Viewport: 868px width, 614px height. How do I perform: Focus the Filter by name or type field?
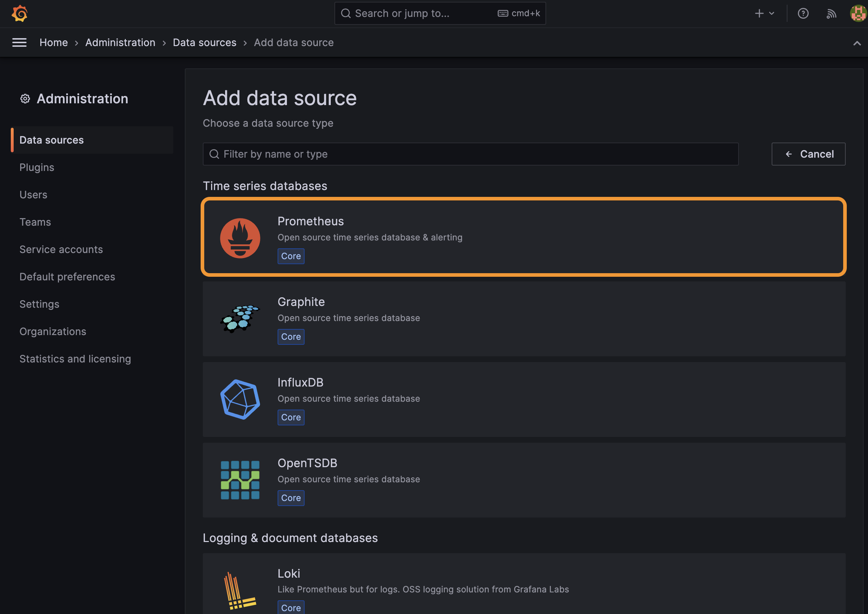point(470,154)
